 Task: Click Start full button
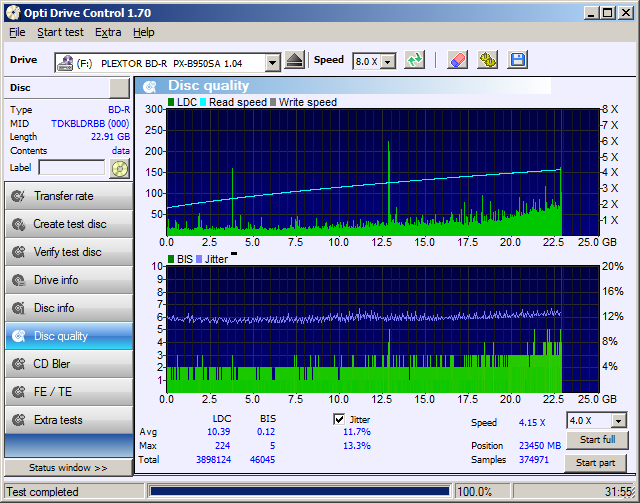[x=597, y=440]
